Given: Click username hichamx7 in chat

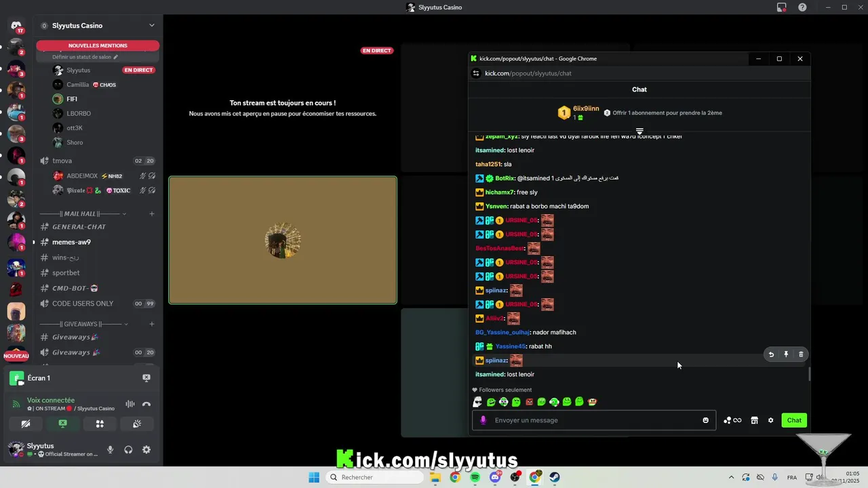Looking at the screenshot, I should (500, 192).
